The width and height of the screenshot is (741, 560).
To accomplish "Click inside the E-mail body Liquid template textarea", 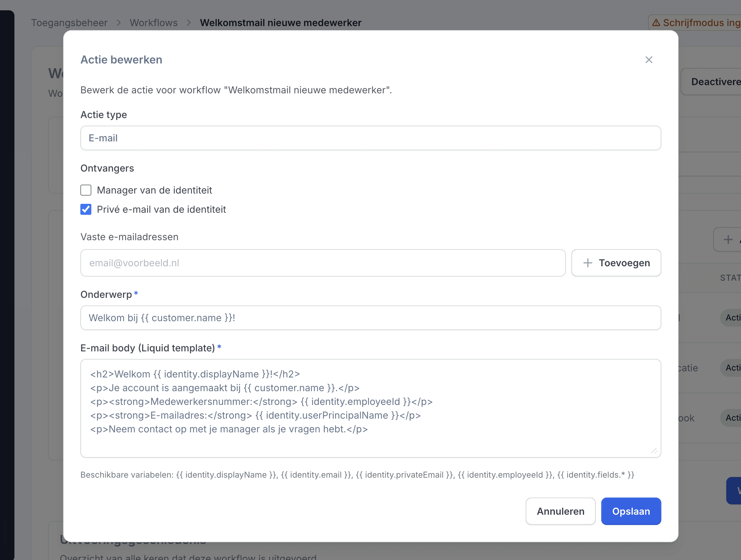I will 370,408.
